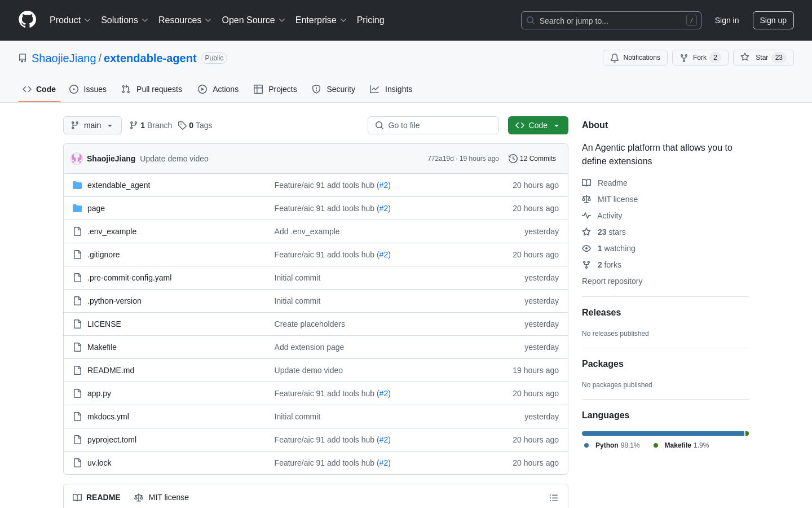Click the repository icon beside ShaojieJiang
The height and width of the screenshot is (508, 812).
tap(23, 58)
